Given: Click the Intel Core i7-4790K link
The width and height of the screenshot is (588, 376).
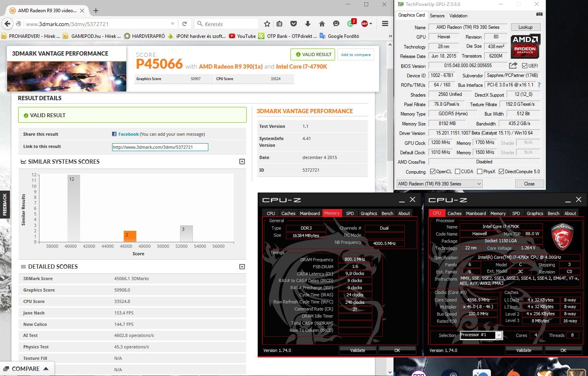Looking at the screenshot, I should click(x=301, y=67).
